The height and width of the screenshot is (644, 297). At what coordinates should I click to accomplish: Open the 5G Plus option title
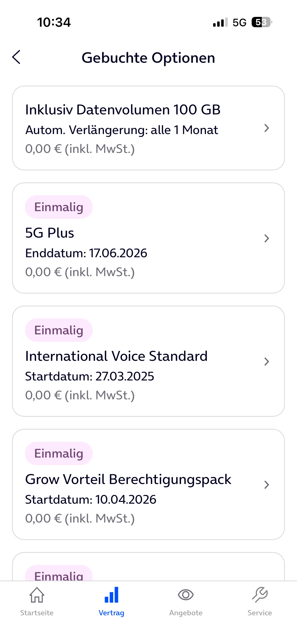pyautogui.click(x=50, y=233)
